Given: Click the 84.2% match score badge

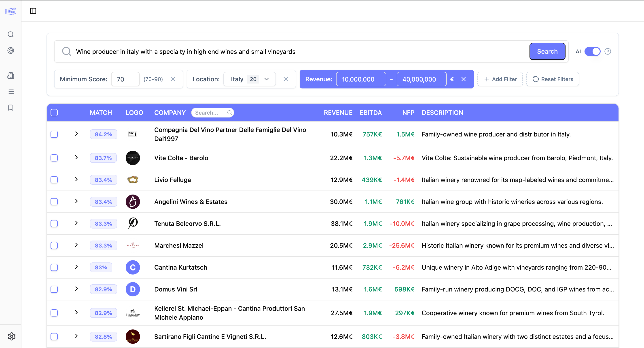Looking at the screenshot, I should tap(103, 134).
